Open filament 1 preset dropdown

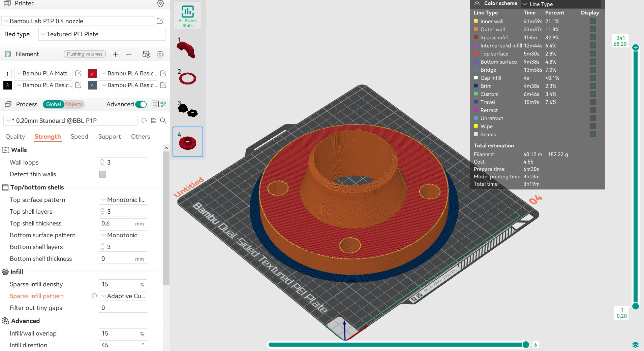point(44,73)
